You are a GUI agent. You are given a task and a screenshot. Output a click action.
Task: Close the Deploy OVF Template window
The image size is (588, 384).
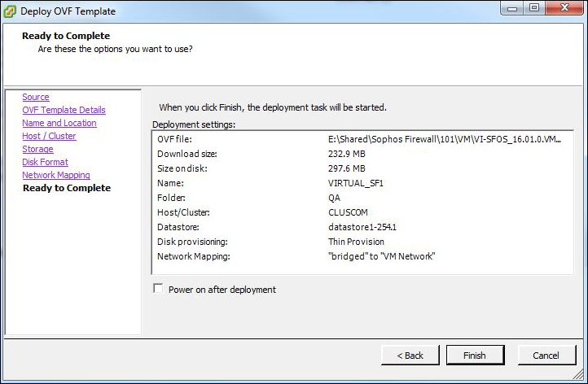coord(564,8)
